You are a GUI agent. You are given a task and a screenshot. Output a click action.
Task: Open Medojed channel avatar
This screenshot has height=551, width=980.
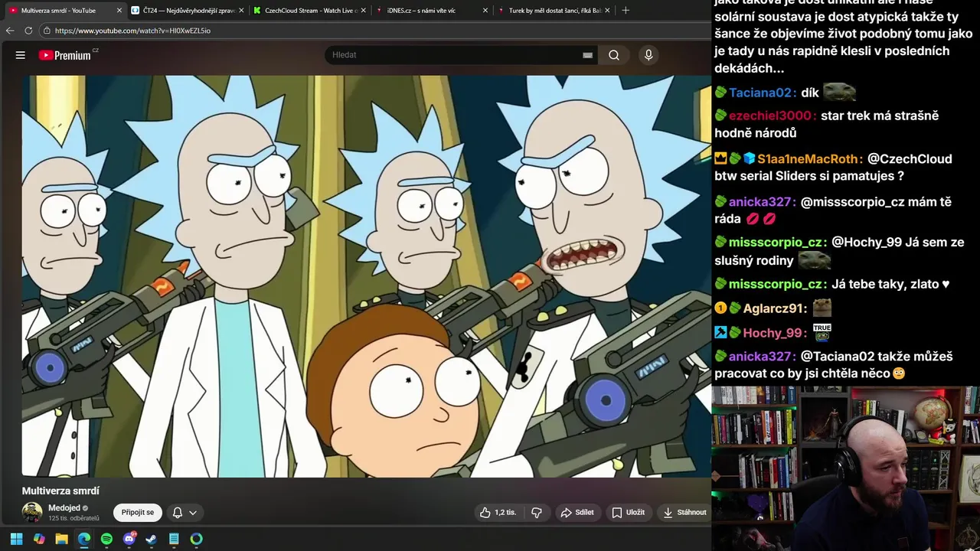tap(32, 513)
